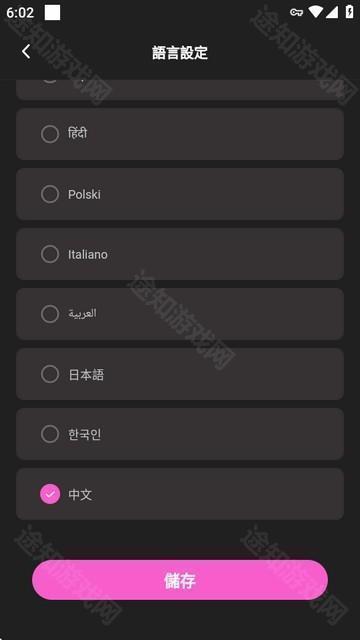The image size is (360, 640).
Task: Select the Hindi language radio button
Action: [50, 134]
